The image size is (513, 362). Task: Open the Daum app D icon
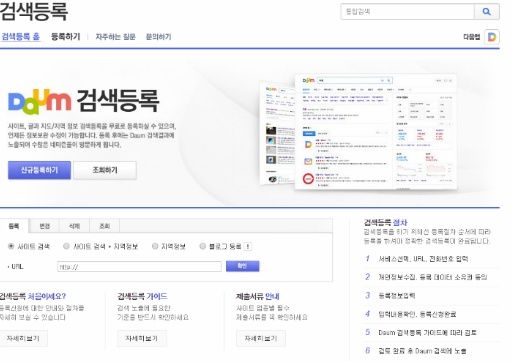click(492, 37)
